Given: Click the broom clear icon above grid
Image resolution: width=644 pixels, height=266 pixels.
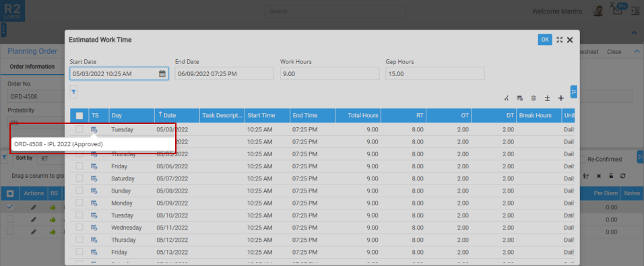Looking at the screenshot, I should tap(507, 98).
